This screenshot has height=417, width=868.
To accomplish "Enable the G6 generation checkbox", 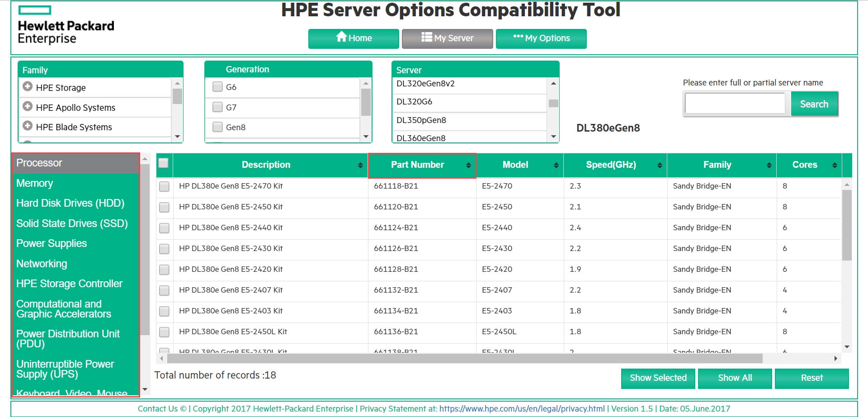I will (x=217, y=86).
